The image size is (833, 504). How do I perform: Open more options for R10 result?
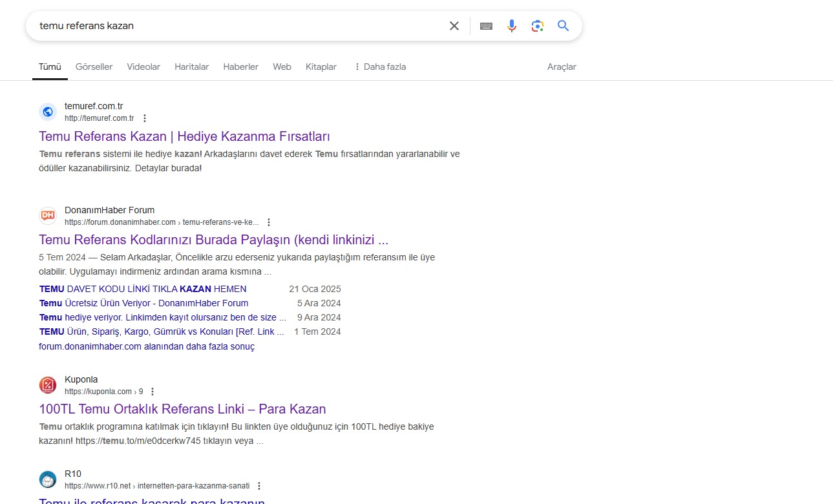tap(259, 486)
